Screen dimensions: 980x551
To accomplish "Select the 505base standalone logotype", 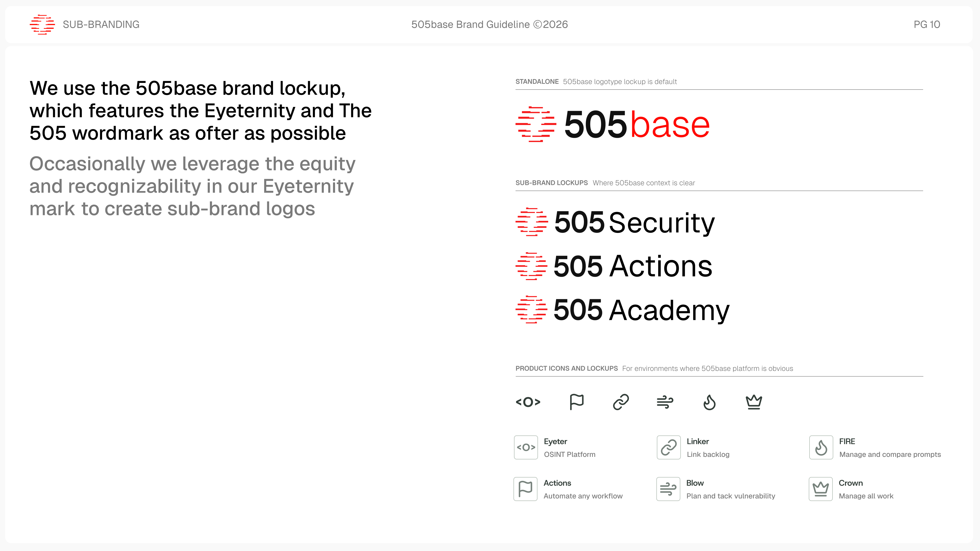I will (x=613, y=124).
